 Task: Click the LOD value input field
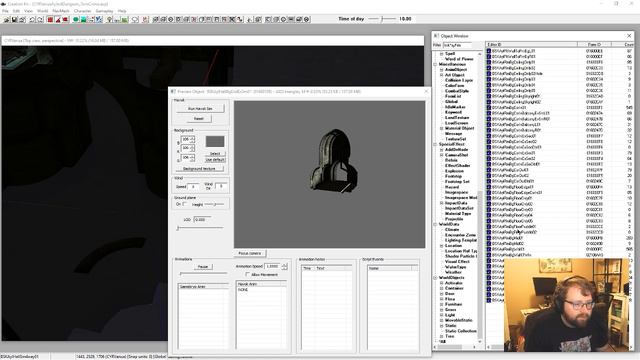coord(202,220)
